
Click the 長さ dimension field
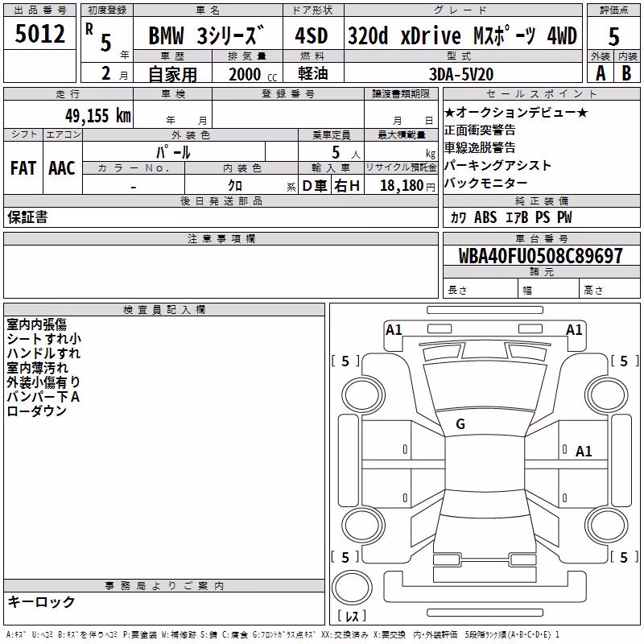[481, 290]
